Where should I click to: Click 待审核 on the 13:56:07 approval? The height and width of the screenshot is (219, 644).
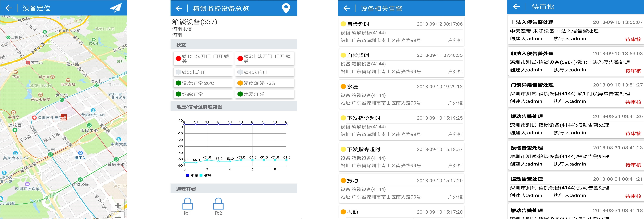tap(633, 39)
